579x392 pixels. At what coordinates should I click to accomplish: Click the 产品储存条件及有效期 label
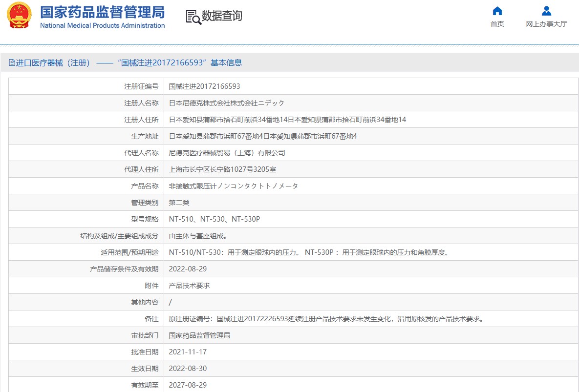[x=125, y=269]
